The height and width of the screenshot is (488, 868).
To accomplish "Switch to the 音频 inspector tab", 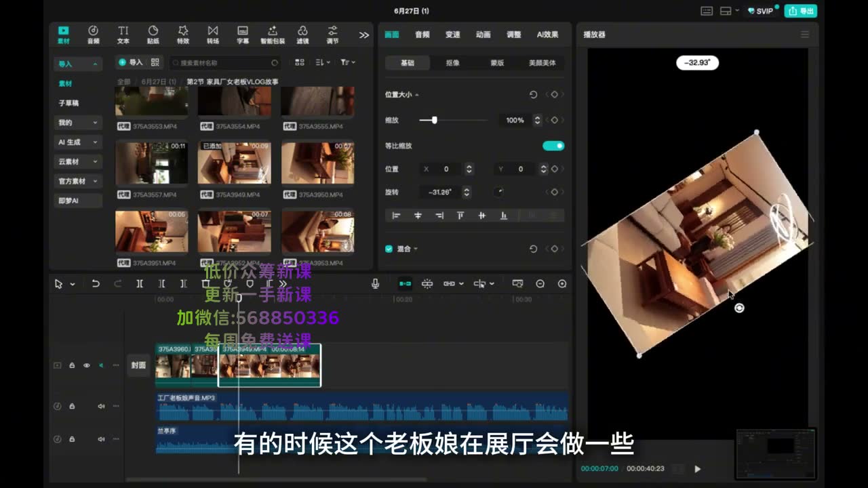I will (x=422, y=35).
